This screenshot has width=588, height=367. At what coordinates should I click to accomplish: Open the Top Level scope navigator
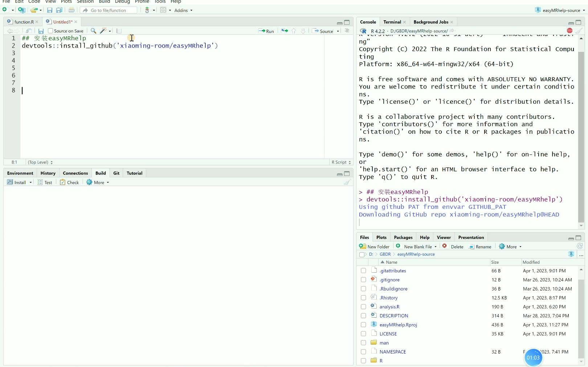pyautogui.click(x=40, y=162)
